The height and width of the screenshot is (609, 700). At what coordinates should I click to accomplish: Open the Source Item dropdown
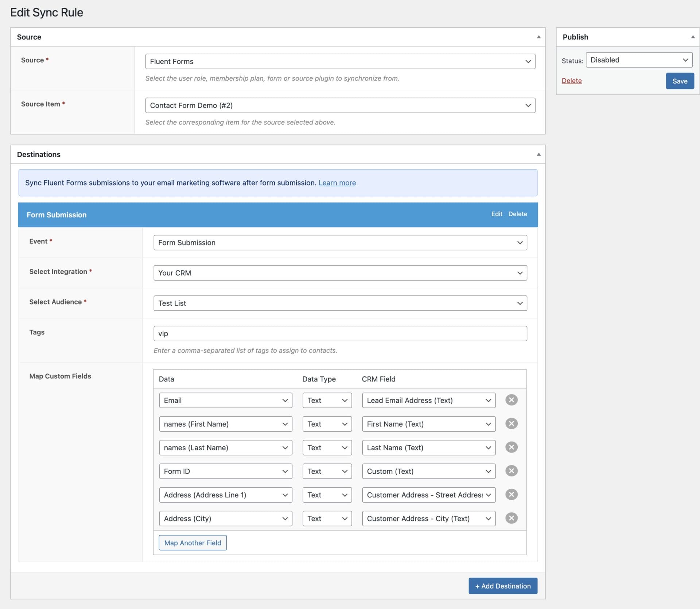coord(340,105)
